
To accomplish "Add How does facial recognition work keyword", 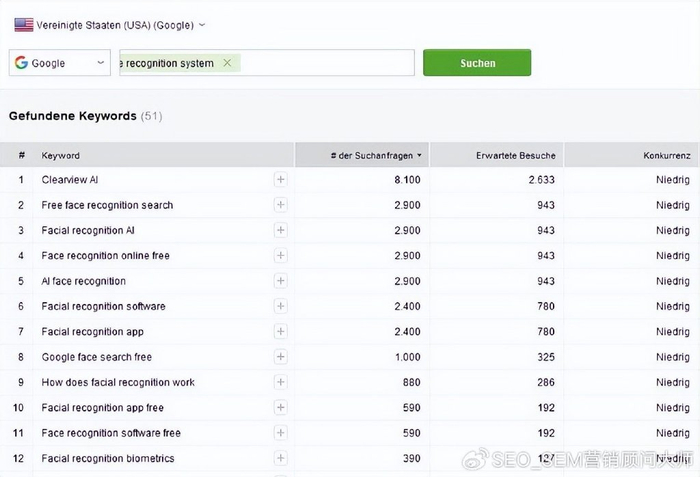I will (x=280, y=382).
